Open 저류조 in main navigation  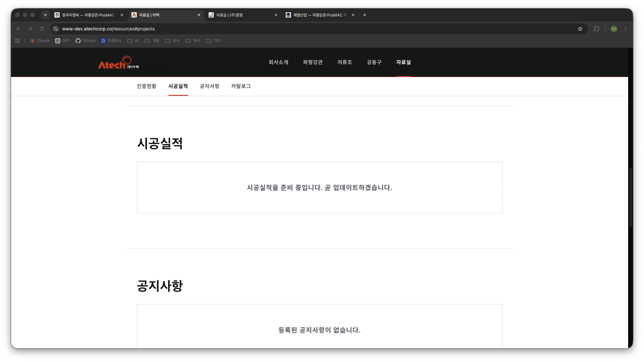tap(345, 62)
